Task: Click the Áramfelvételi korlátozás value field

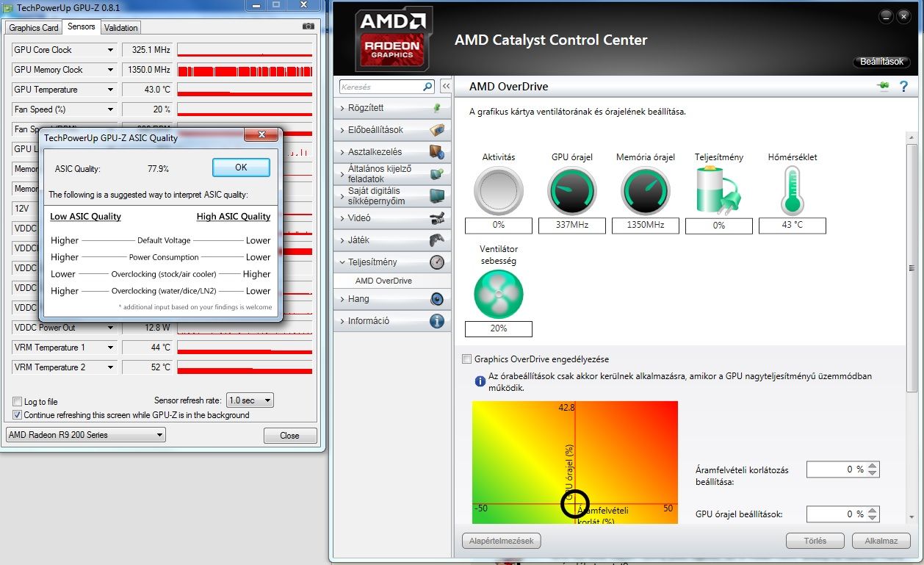Action: 837,469
